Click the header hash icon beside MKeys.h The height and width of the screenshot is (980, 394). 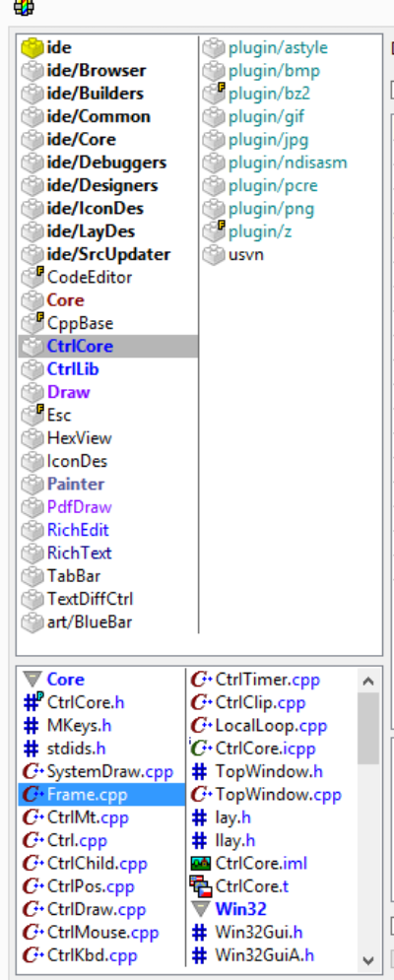point(32,726)
